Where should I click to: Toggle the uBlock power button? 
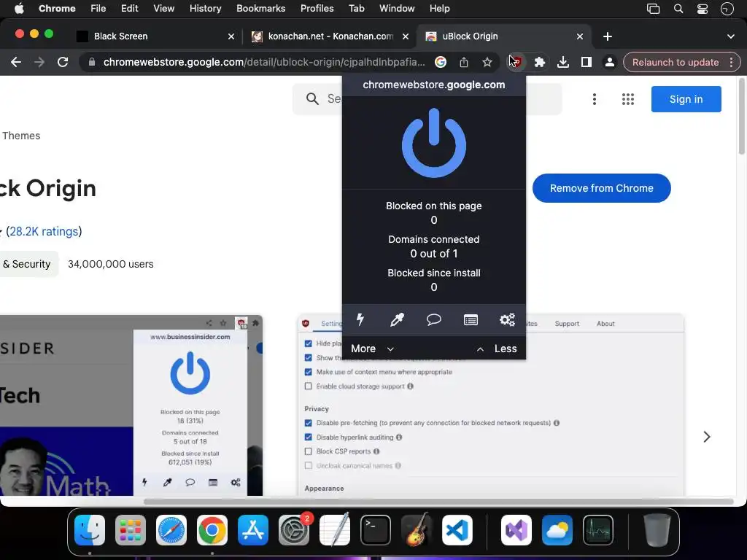point(433,143)
